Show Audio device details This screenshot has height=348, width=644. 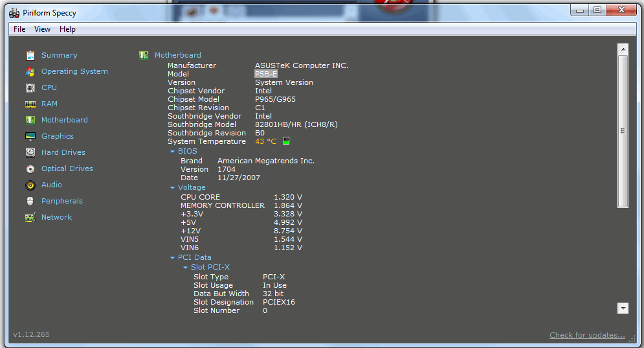(51, 185)
